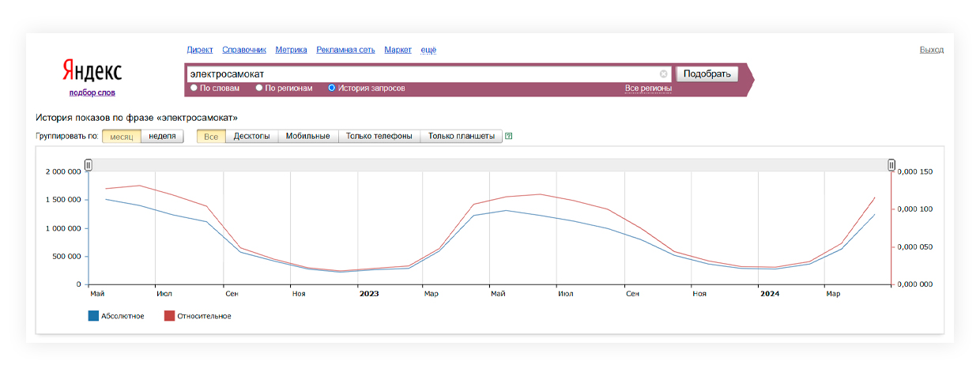
Task: Click the gray range selector bar above chart
Action: (490, 165)
